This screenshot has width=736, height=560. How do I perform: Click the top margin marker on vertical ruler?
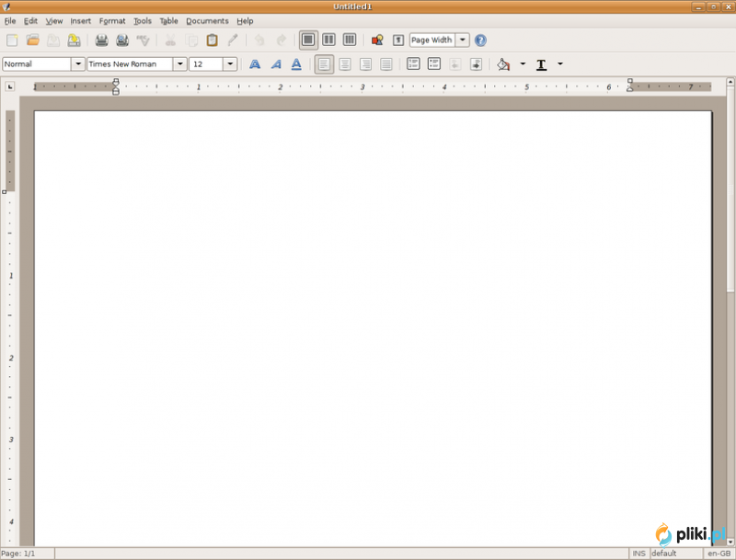click(5, 192)
